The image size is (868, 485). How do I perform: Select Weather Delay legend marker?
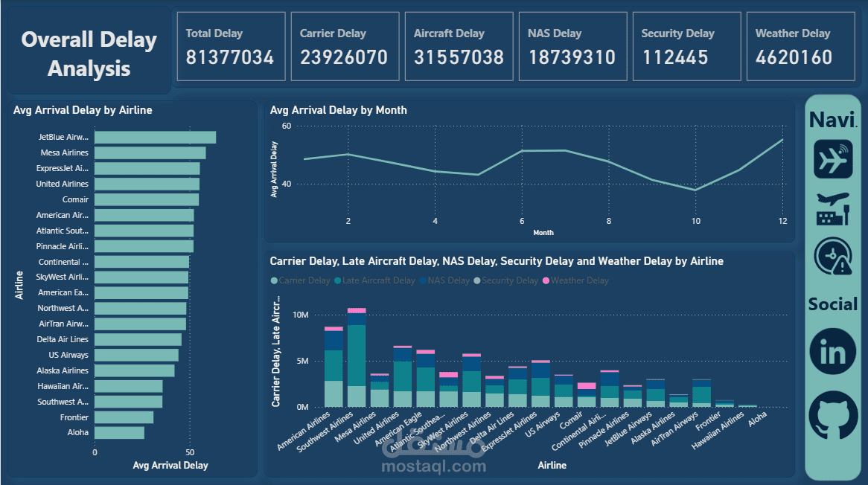546,281
